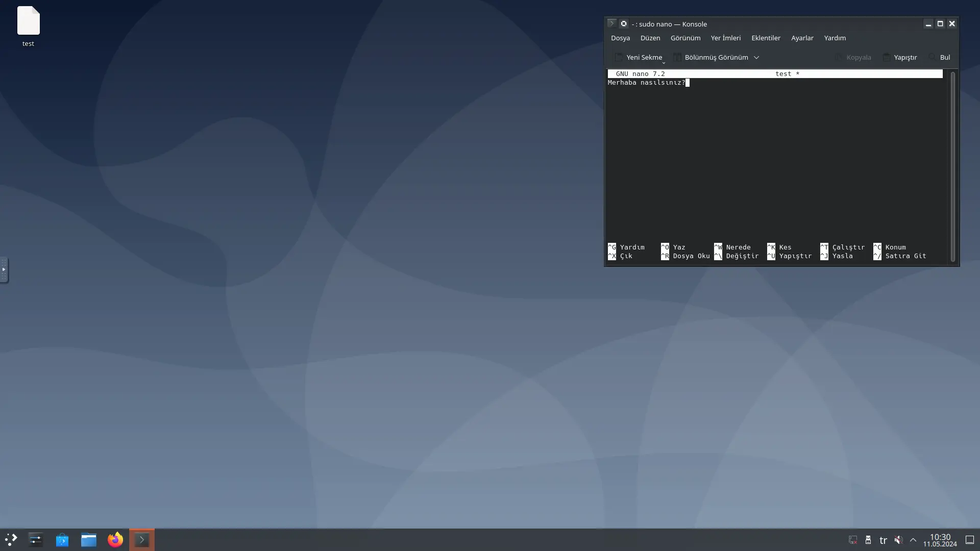This screenshot has height=551, width=980.
Task: Click the digital clock showing 10:30
Action: pyautogui.click(x=940, y=540)
